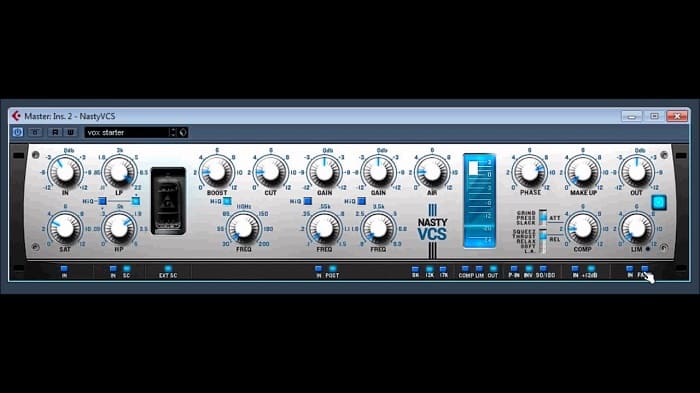Click the IN gain knob
Viewport: 700px width, 393px height.
[65, 172]
